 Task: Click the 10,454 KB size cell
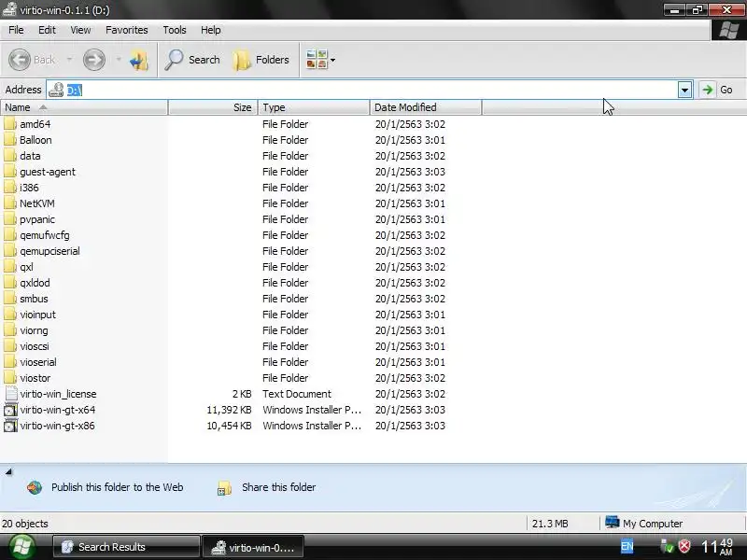[x=229, y=426]
